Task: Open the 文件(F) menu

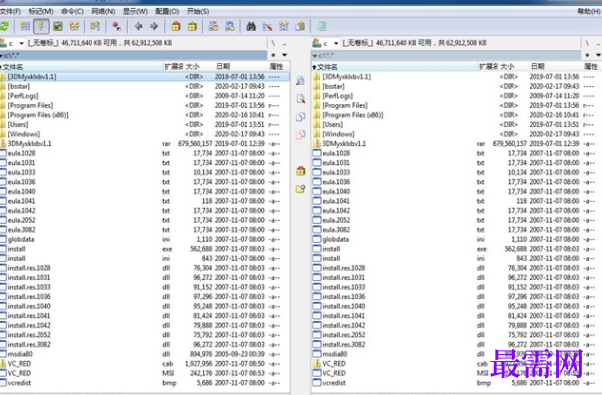Action: point(10,12)
